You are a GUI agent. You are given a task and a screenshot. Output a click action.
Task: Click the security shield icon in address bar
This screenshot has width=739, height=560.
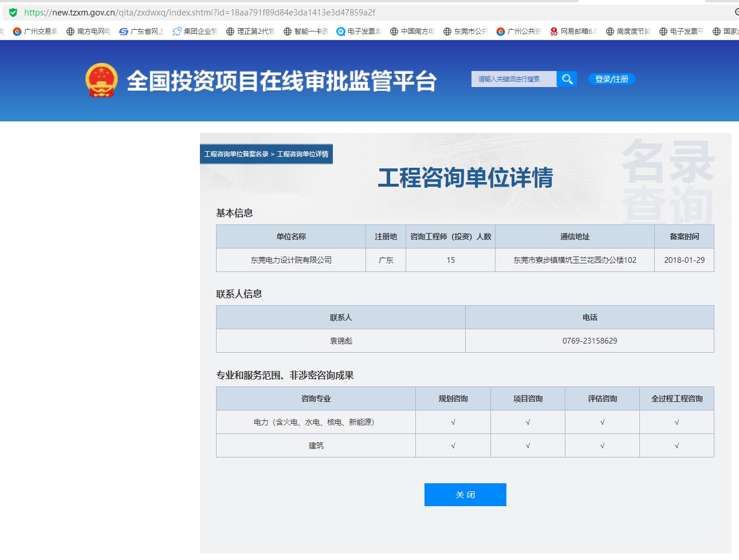coord(11,11)
